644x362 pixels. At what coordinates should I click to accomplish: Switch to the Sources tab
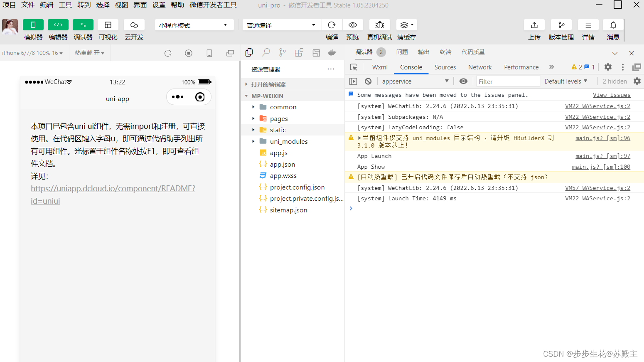click(x=445, y=67)
